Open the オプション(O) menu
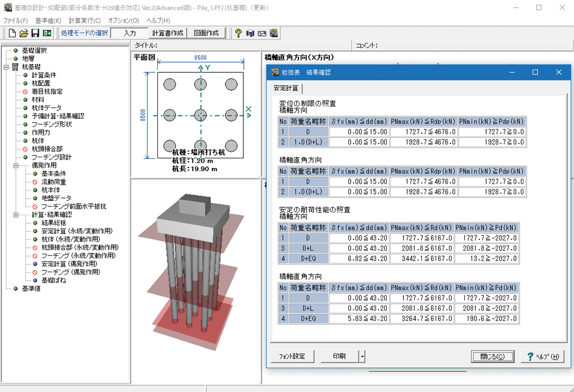The width and height of the screenshot is (574, 392). 123,21
